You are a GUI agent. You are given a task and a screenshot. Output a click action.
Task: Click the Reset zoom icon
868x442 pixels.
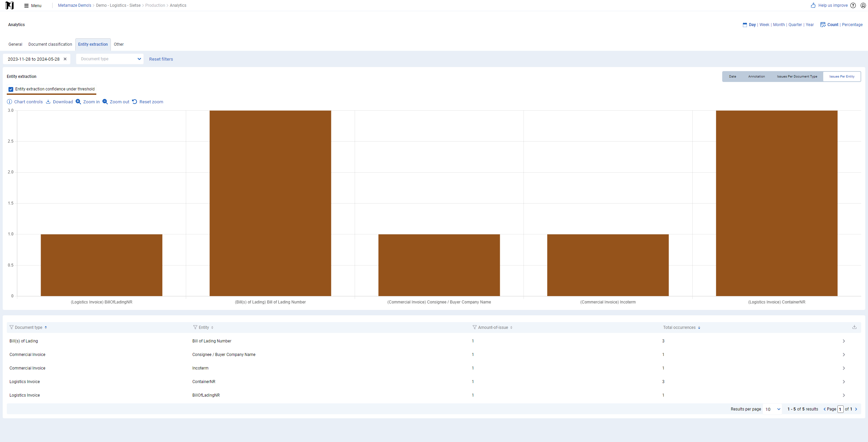pyautogui.click(x=135, y=102)
